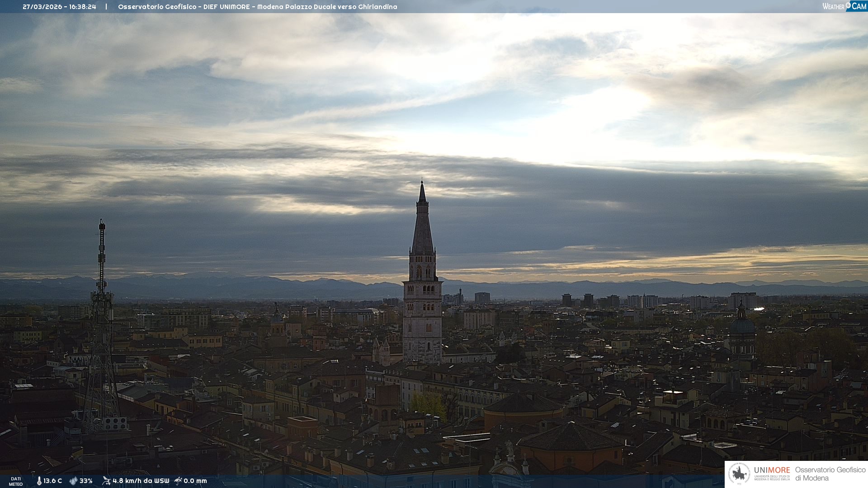Click the UNIMORE circular seal emblem

coord(739,474)
